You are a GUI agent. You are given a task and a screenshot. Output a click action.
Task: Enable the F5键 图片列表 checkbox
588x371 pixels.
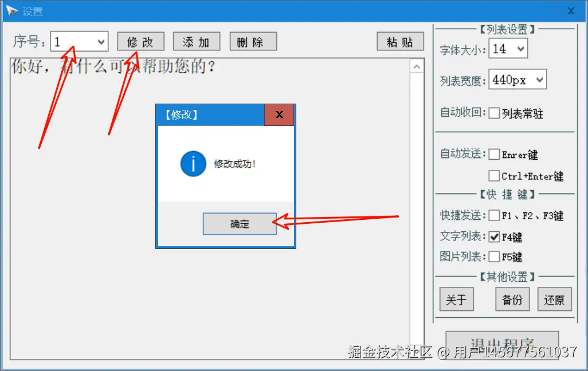coord(494,256)
